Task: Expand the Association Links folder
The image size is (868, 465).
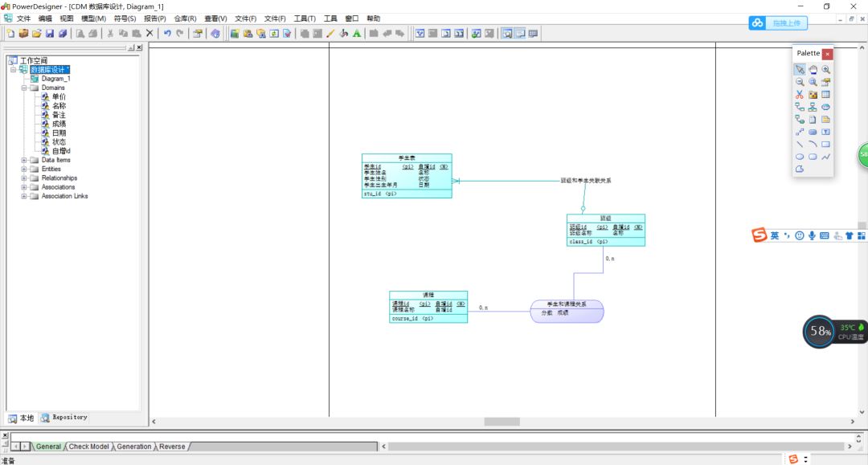Action: pyautogui.click(x=24, y=196)
